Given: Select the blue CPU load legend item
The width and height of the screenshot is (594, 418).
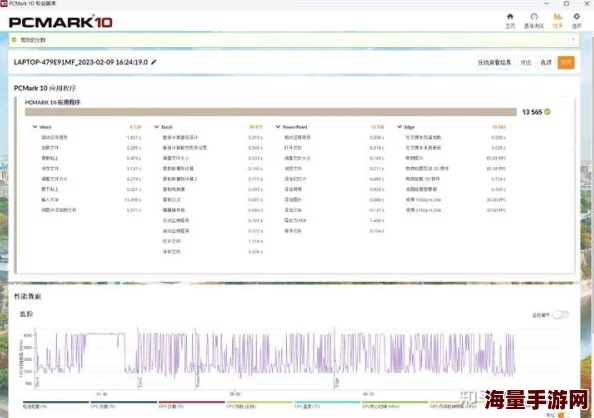Looking at the screenshot, I should pos(123,404).
